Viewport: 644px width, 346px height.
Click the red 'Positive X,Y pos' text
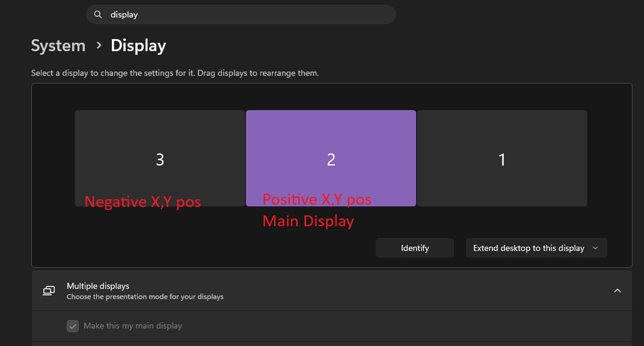click(317, 199)
